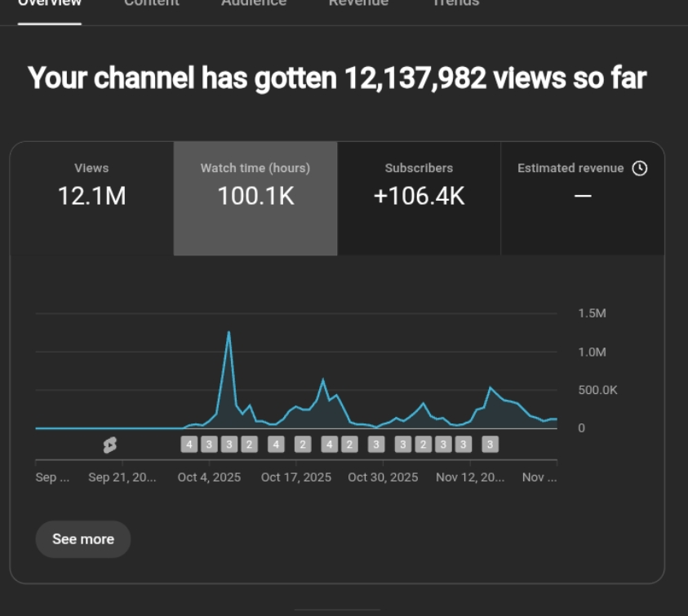Viewport: 688px width, 616px height.
Task: Click the lone "3" marker above Oct 30, 2025
Action: tap(375, 445)
